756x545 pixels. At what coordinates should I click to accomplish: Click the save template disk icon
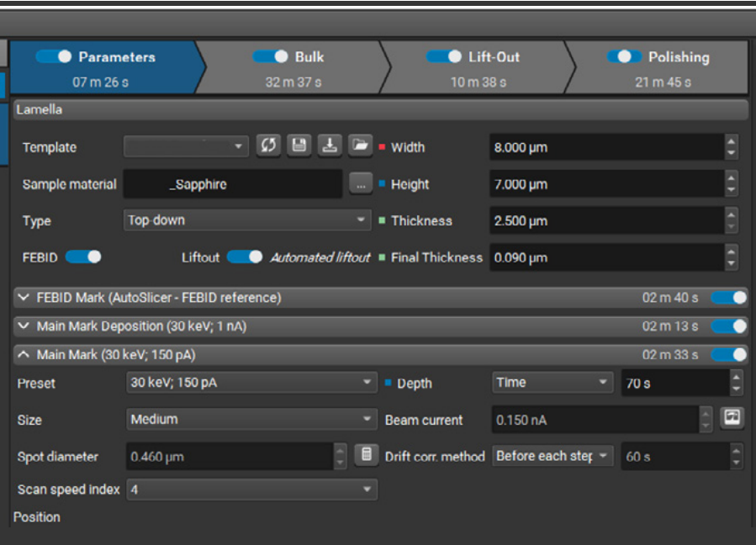pos(298,146)
